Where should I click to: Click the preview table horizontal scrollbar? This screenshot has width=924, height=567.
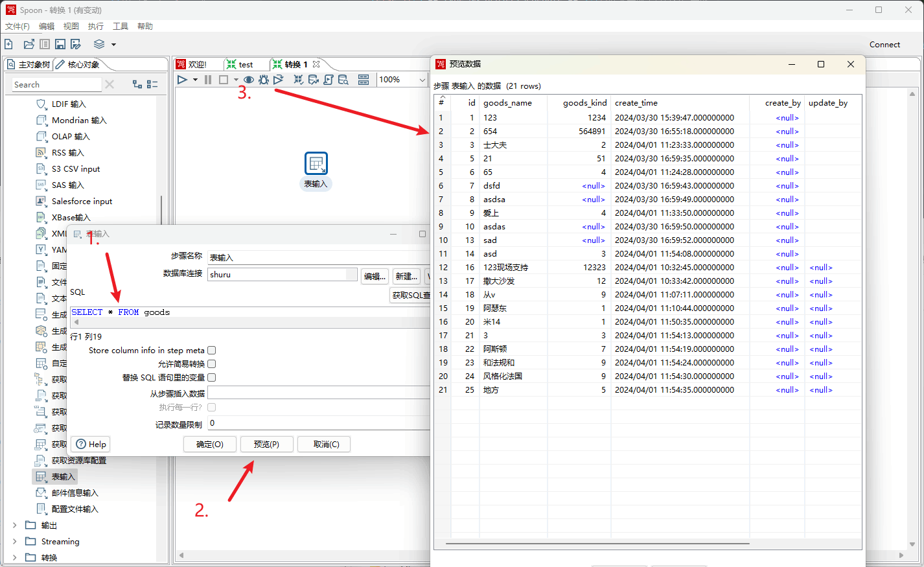click(597, 544)
